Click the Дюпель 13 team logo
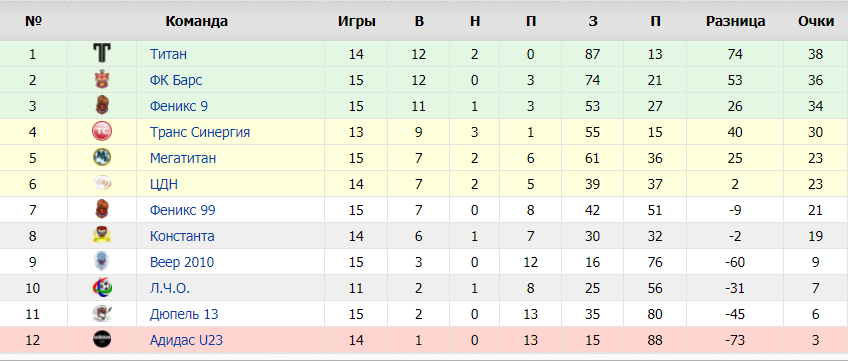848x361 pixels. click(x=102, y=313)
